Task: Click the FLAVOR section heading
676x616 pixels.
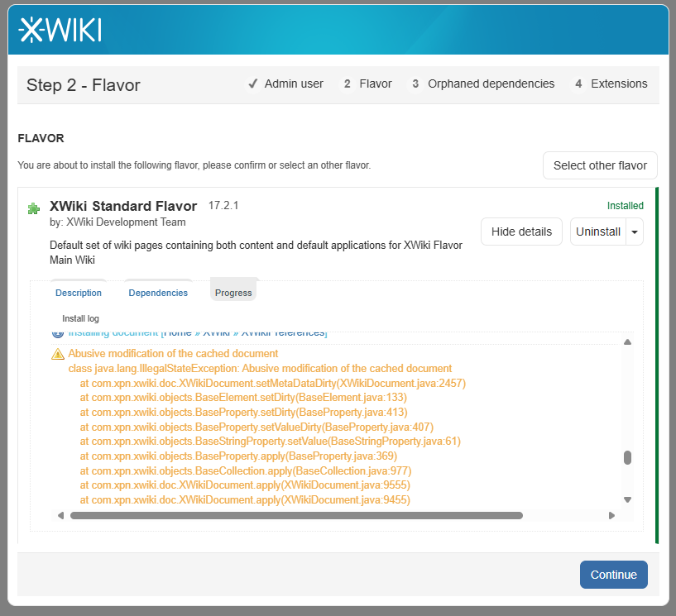Action: tap(41, 138)
